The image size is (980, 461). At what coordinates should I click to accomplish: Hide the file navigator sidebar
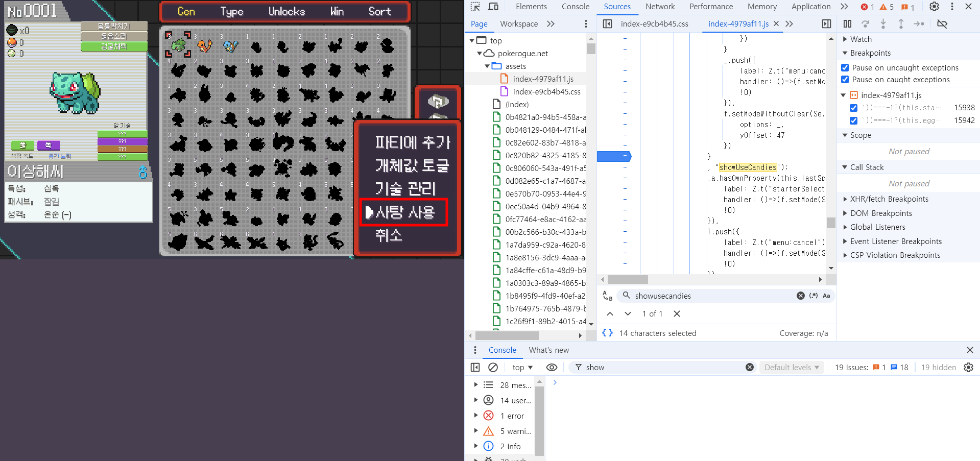(x=607, y=24)
